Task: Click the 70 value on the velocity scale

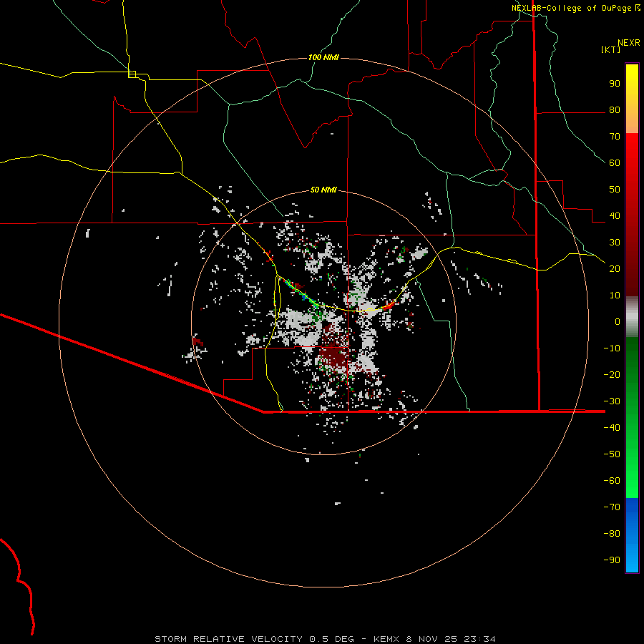Action: coord(615,137)
